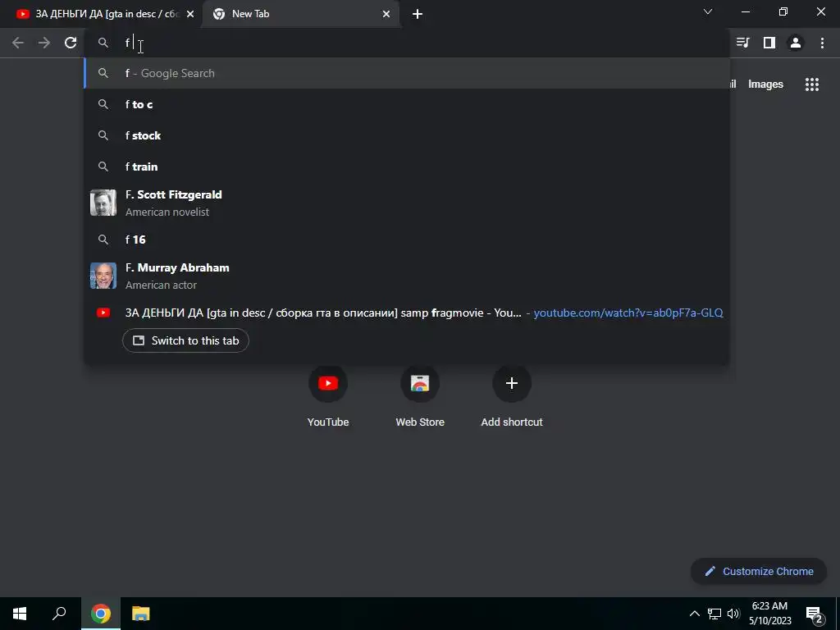The image size is (840, 630).
Task: Open Chrome's three-dot menu
Action: [x=822, y=43]
